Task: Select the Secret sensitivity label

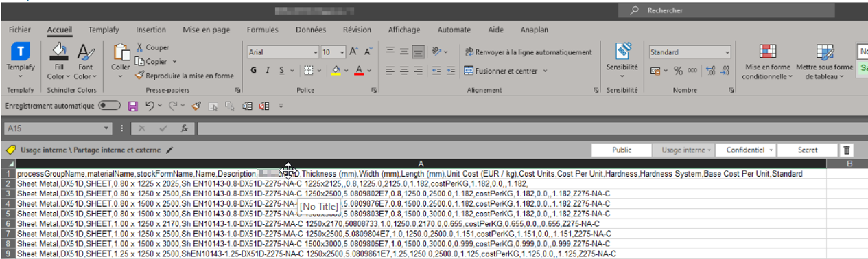Action: coord(808,150)
